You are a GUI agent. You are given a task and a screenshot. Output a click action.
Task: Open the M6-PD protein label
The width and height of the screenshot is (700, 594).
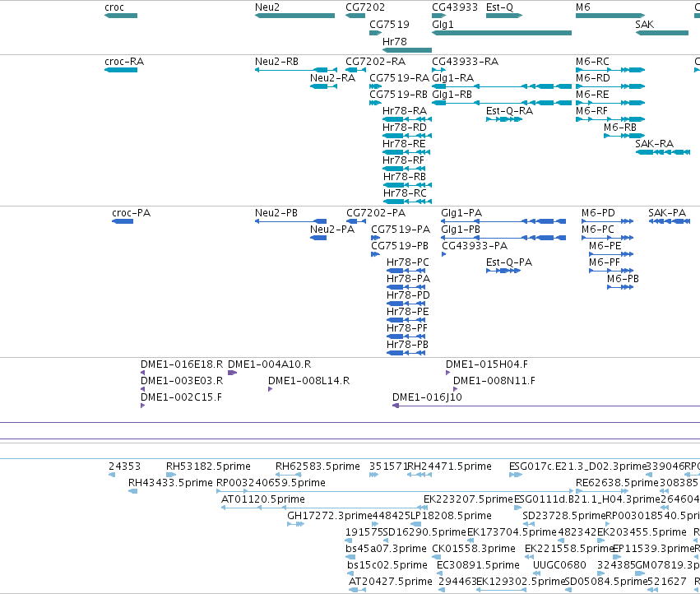pos(598,213)
